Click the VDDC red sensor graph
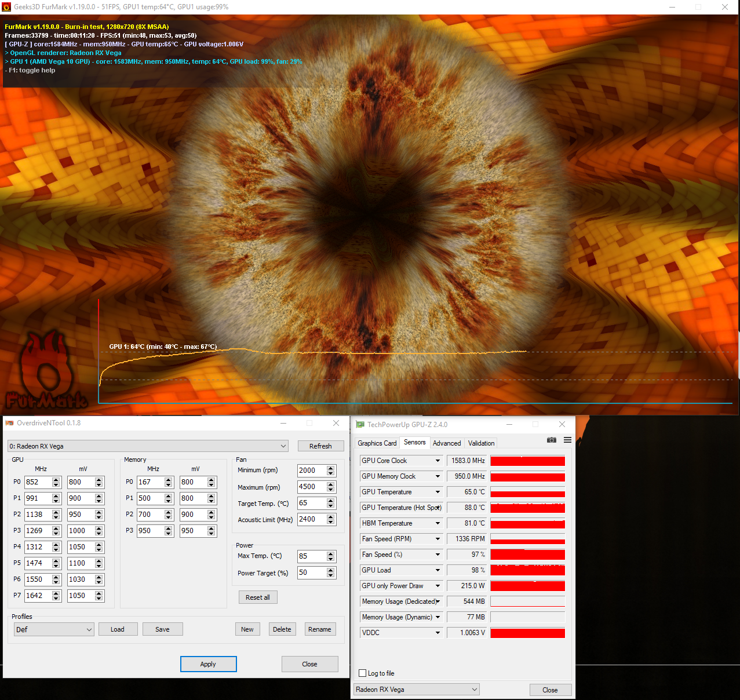The image size is (740, 700). (x=528, y=633)
